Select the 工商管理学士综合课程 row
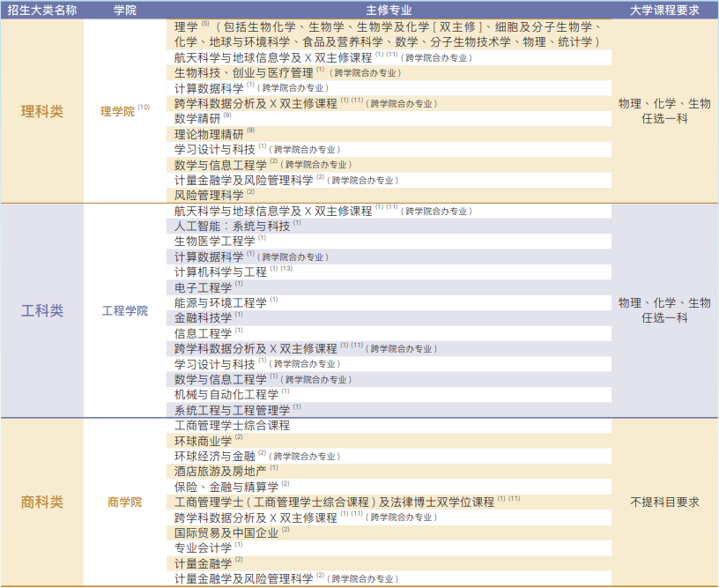This screenshot has height=588, width=719. click(389, 426)
